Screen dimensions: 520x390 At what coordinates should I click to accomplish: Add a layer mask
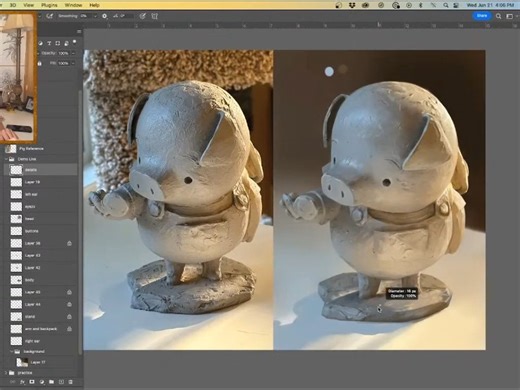pyautogui.click(x=32, y=382)
